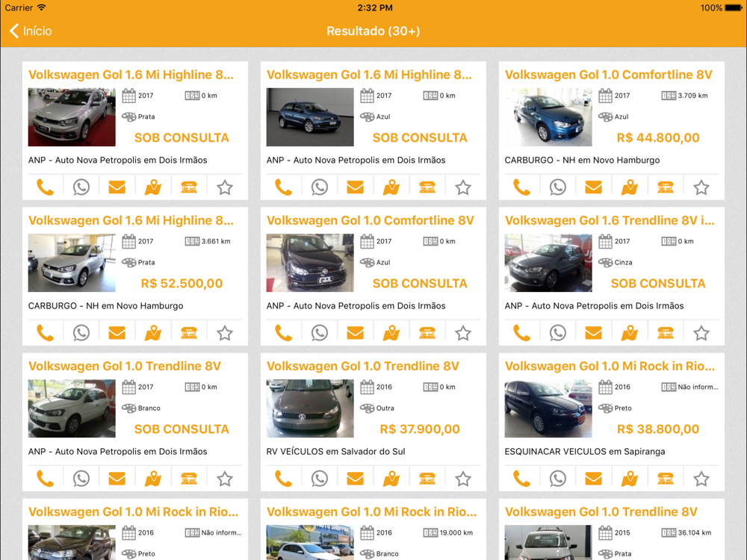Call about the Cinza Gol 1.6 Trendline
Screen dimensions: 747x560
click(521, 333)
